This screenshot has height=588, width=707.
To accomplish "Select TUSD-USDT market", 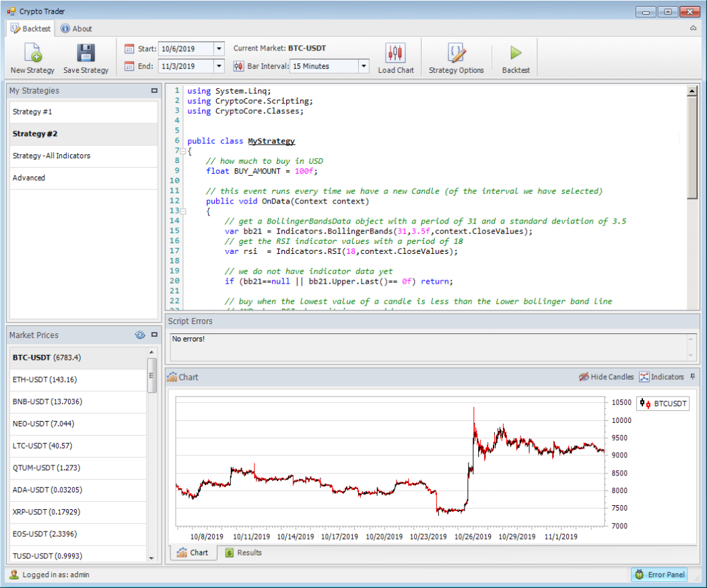I will 78,554.
